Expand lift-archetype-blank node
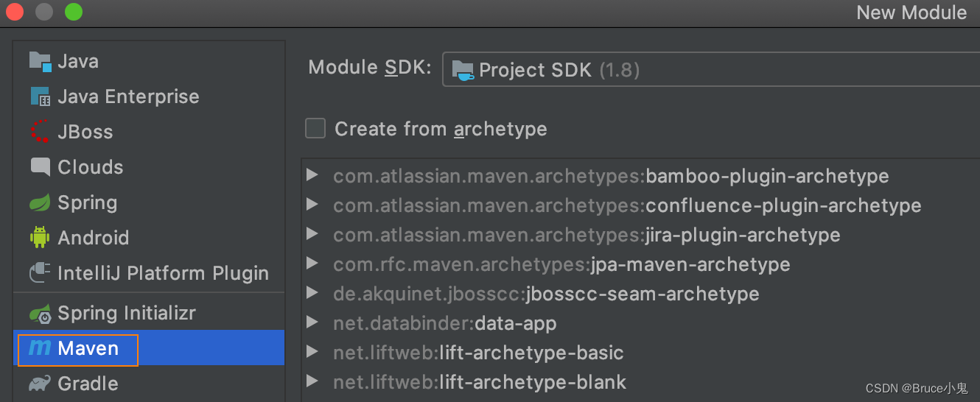Image resolution: width=980 pixels, height=402 pixels. 312,381
